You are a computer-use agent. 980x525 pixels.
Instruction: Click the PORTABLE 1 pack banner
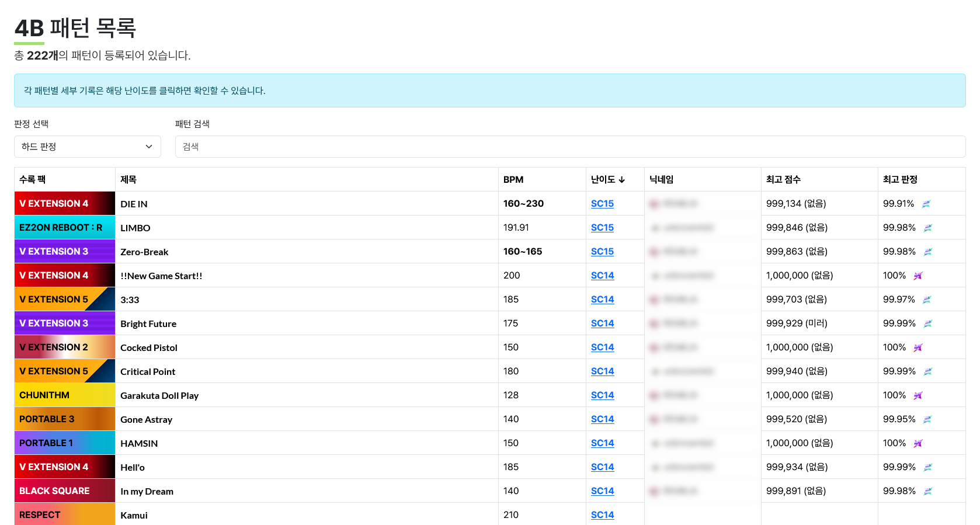[65, 443]
